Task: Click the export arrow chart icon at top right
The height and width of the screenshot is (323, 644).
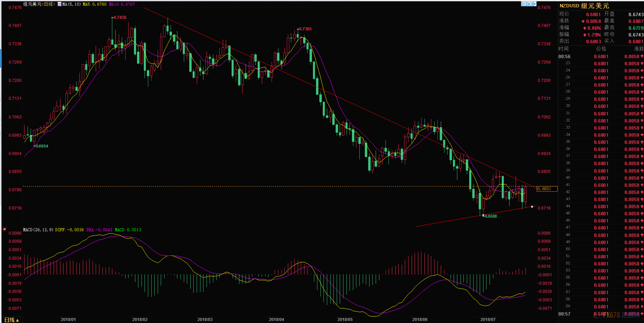Action: (534, 4)
